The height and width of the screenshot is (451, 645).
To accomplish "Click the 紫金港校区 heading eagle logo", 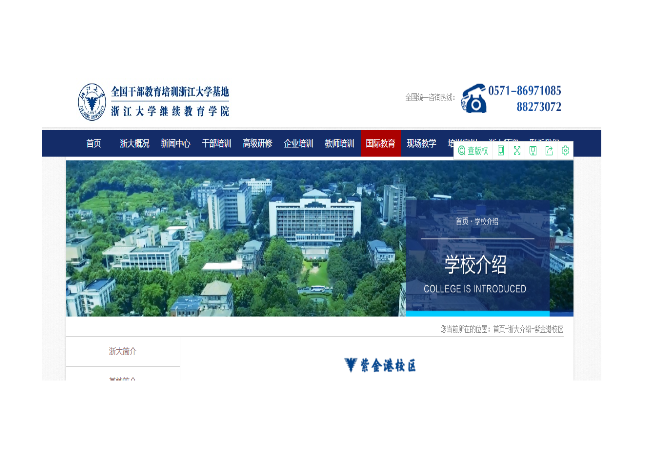I will [350, 365].
